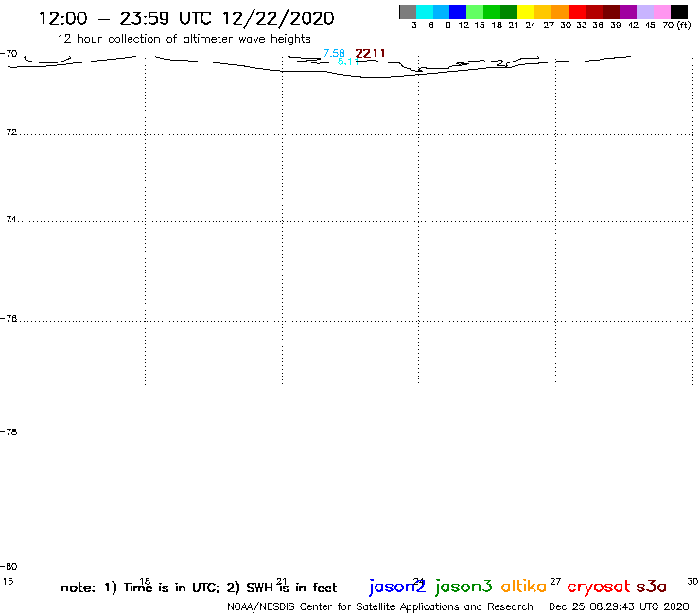
Task: Click the light blue '7.58' wave height reading
Action: (334, 54)
